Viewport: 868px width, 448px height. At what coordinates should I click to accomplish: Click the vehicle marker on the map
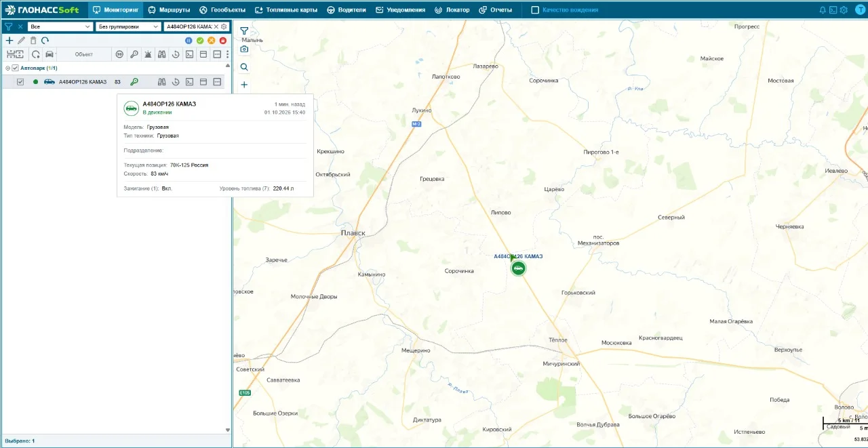(x=518, y=268)
